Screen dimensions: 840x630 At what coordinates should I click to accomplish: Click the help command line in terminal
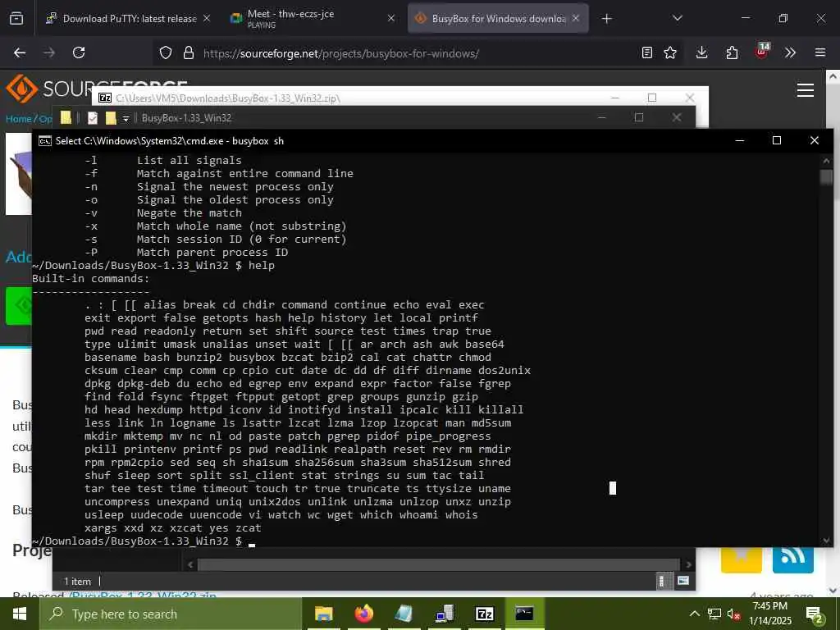click(153, 266)
